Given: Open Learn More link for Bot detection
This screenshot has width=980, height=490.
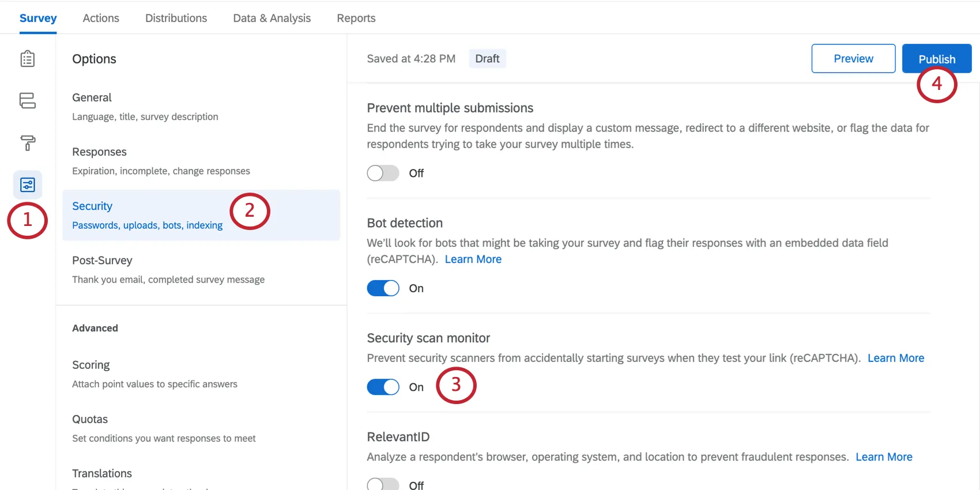Looking at the screenshot, I should (473, 259).
